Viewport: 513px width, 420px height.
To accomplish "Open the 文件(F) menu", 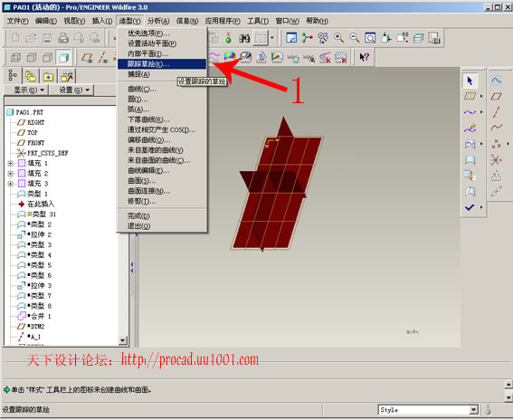I will tap(18, 21).
